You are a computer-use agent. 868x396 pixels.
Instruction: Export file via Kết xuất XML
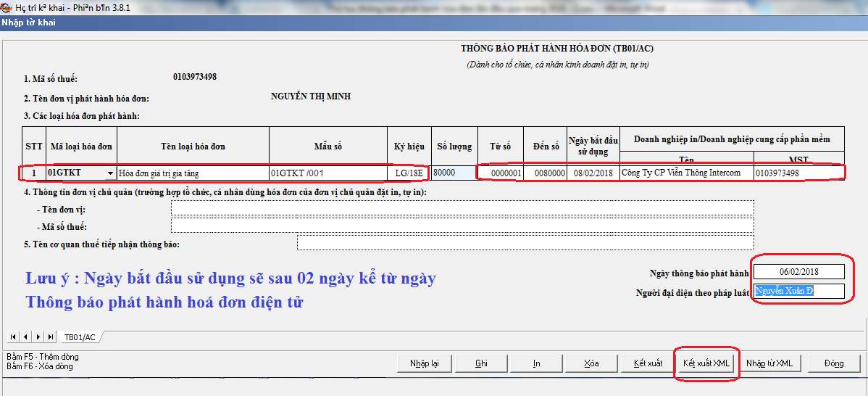[x=706, y=363]
